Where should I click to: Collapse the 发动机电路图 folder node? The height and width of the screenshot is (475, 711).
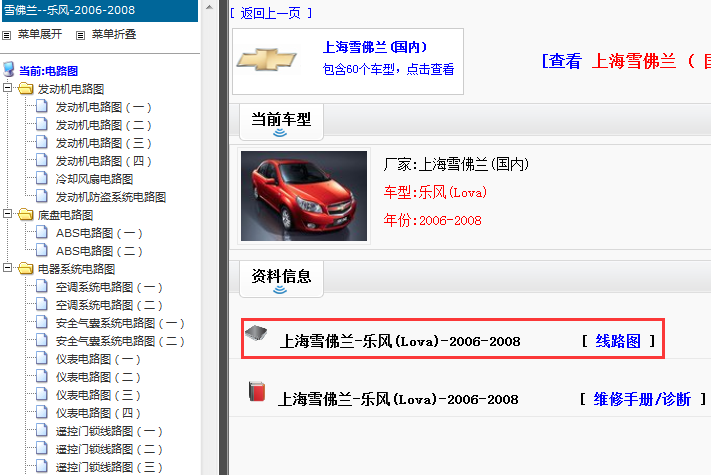pos(7,87)
